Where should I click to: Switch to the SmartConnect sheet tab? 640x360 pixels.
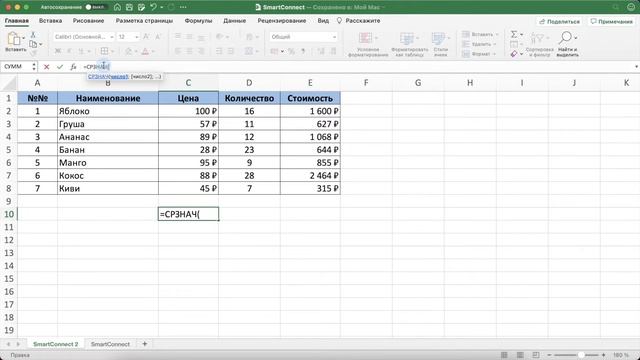tap(110, 344)
